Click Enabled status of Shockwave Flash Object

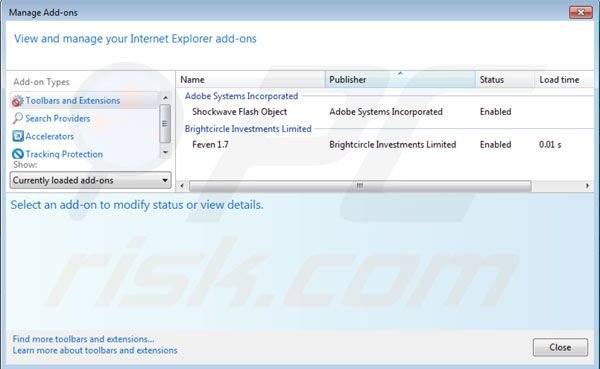496,112
